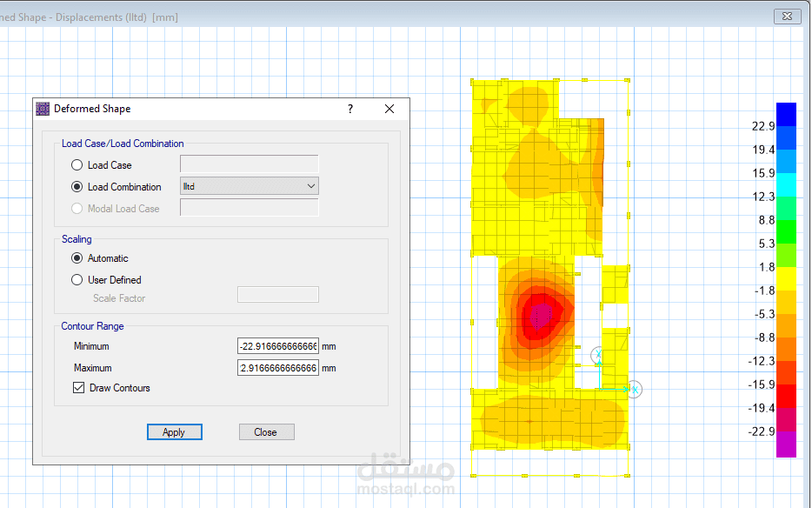This screenshot has width=812, height=508.
Task: Select the Load Combination radio button
Action: click(77, 187)
